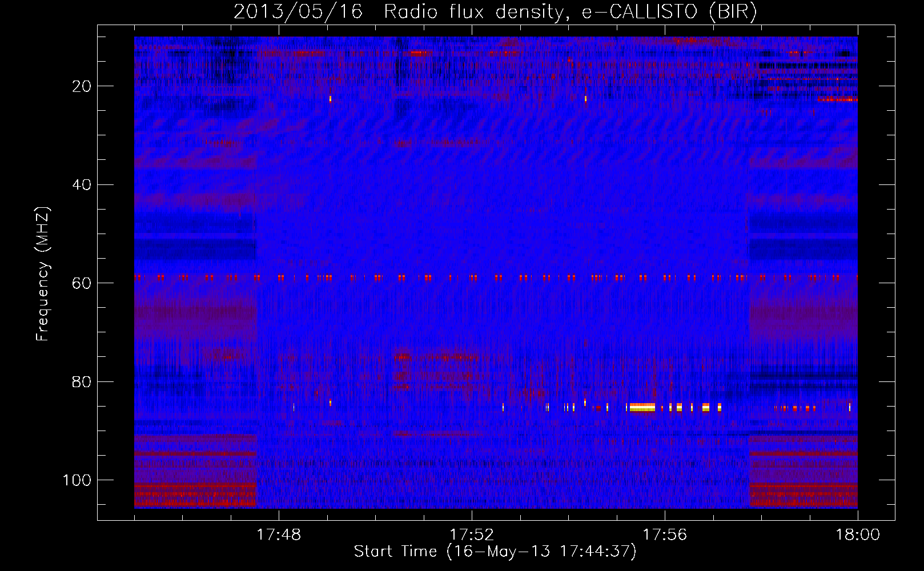This screenshot has width=924, height=571.
Task: Click the 80 MHz frequency tick label
Action: tap(82, 381)
